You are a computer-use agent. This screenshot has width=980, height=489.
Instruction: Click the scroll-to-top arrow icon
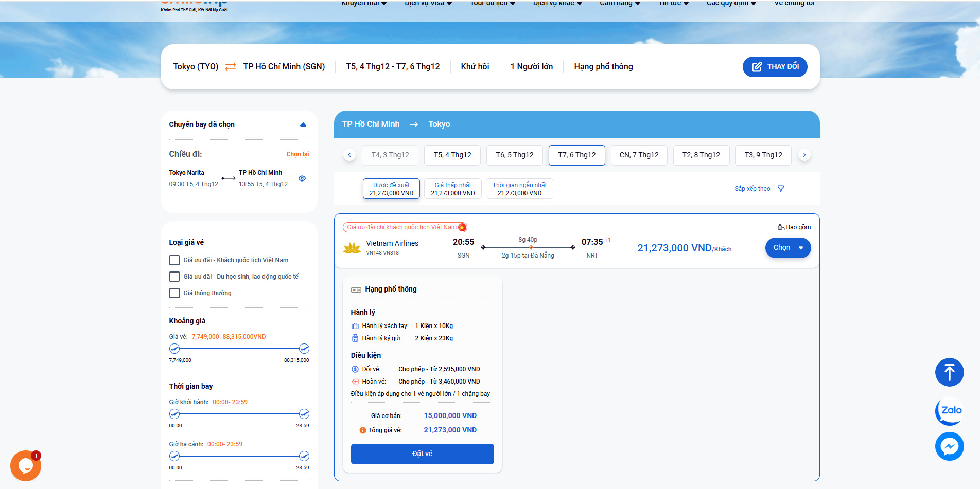click(949, 372)
